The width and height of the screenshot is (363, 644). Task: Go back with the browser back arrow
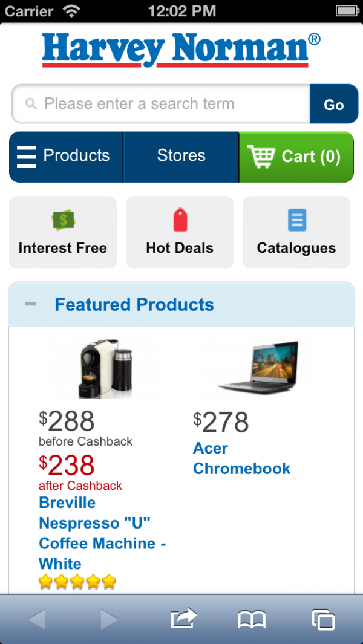37,619
